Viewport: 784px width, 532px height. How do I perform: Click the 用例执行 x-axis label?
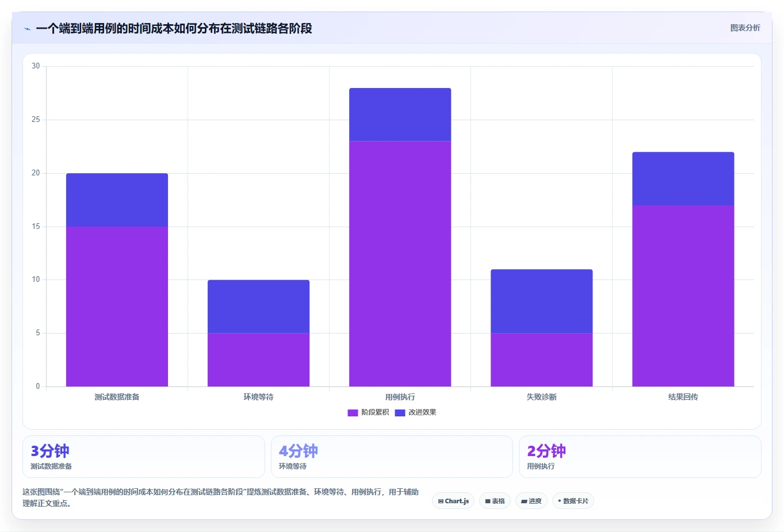coord(400,397)
